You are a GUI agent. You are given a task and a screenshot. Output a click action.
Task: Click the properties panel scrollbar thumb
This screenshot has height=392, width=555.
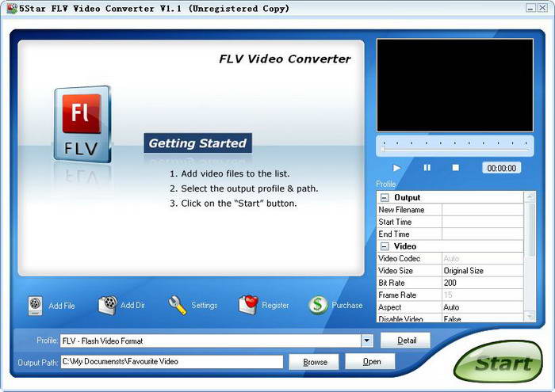[530, 229]
